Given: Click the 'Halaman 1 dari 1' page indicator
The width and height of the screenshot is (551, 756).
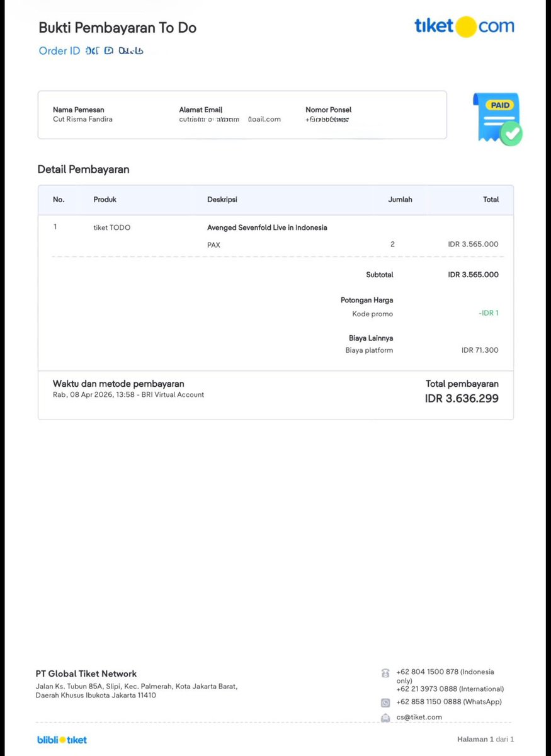Looking at the screenshot, I should tap(486, 739).
